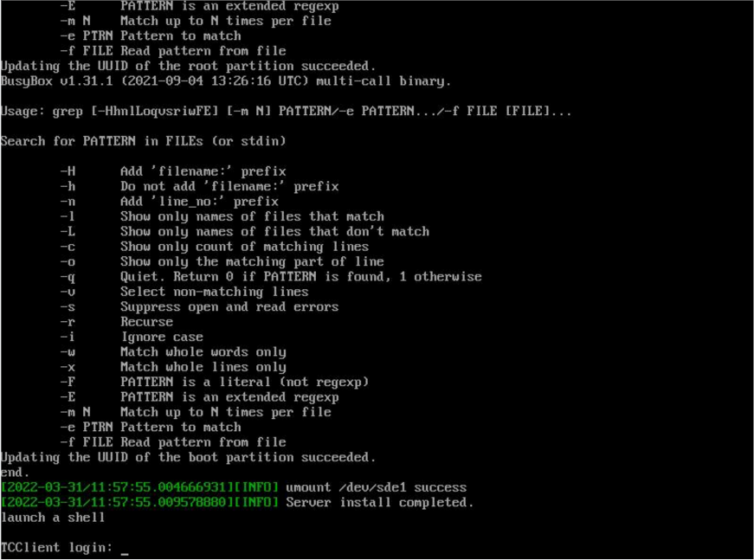
Task: Click 'PATTERN is a literal (not regexp)' text
Action: click(244, 382)
